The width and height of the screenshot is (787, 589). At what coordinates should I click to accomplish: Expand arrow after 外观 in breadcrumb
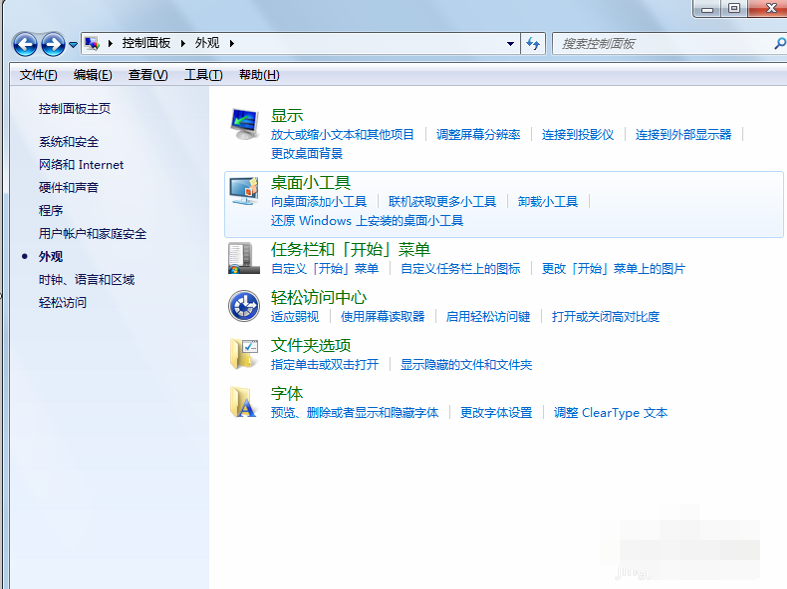point(232,44)
